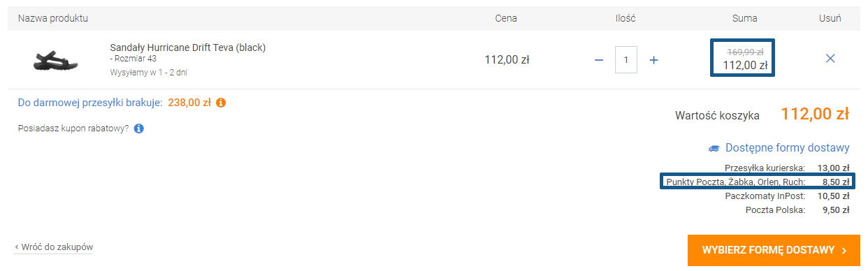The height and width of the screenshot is (271, 868).
Task: Click the quantity input field
Action: pos(626,59)
